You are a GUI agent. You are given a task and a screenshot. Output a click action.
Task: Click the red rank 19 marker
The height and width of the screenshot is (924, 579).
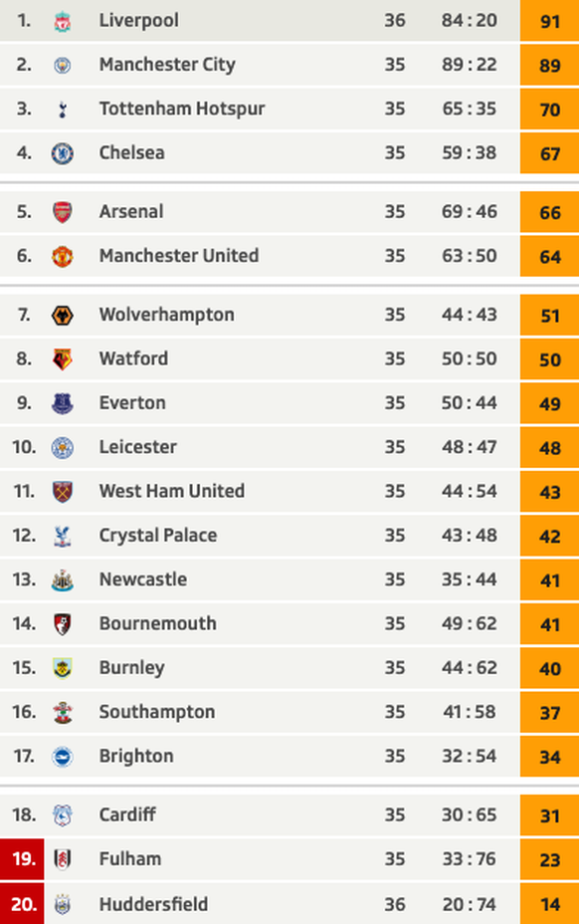[x=22, y=859]
